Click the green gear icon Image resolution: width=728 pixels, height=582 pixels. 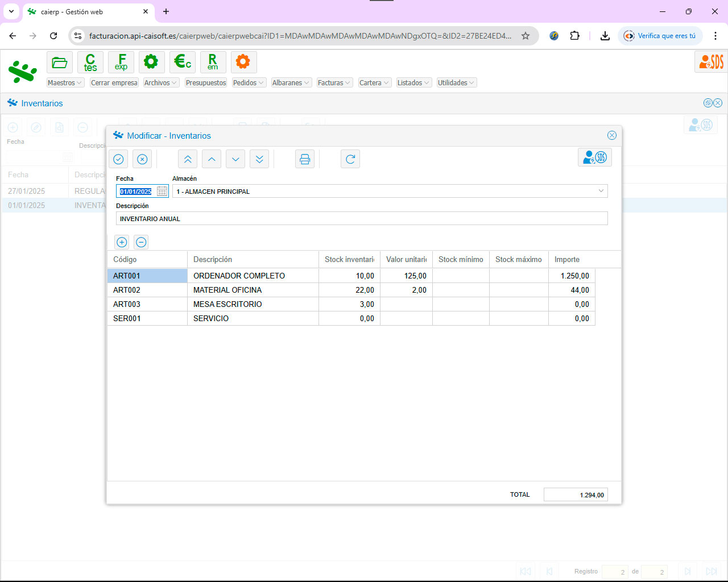151,62
